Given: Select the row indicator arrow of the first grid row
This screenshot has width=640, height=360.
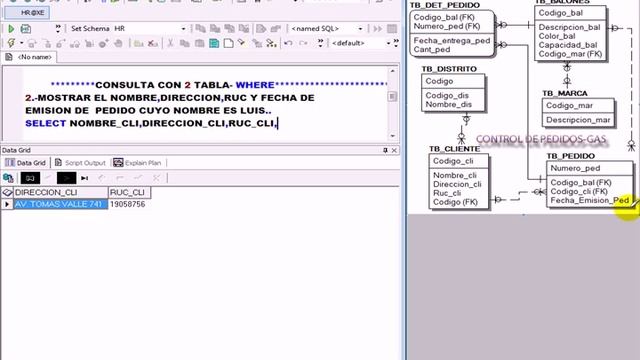Looking at the screenshot, I should (x=7, y=204).
